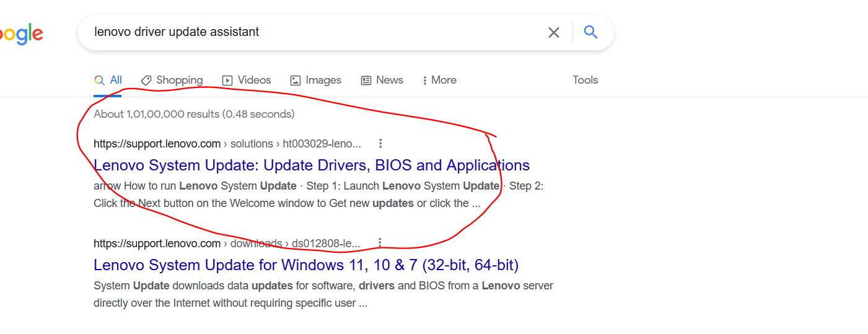Switch to the Shopping tab
This screenshot has height=334, width=868.
pos(172,81)
